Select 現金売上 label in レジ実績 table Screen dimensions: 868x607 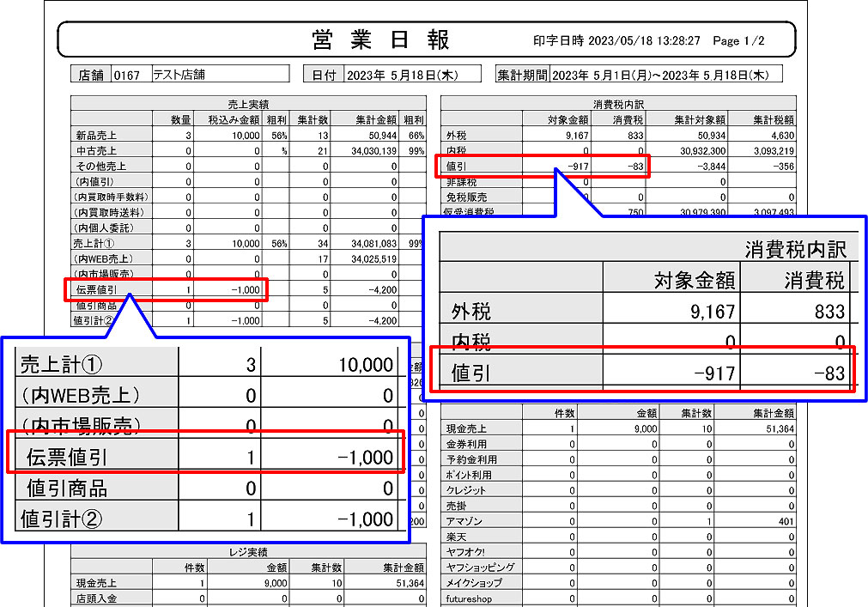tap(96, 583)
